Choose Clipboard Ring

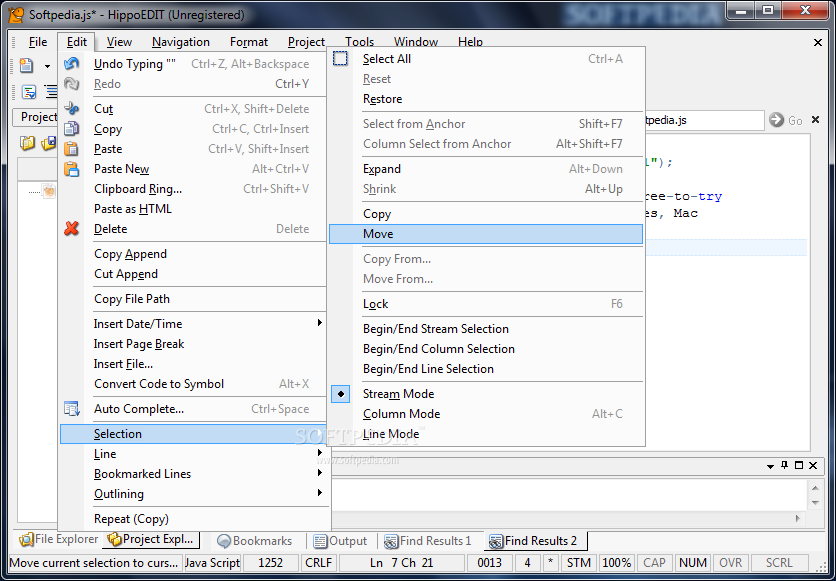pyautogui.click(x=193, y=189)
